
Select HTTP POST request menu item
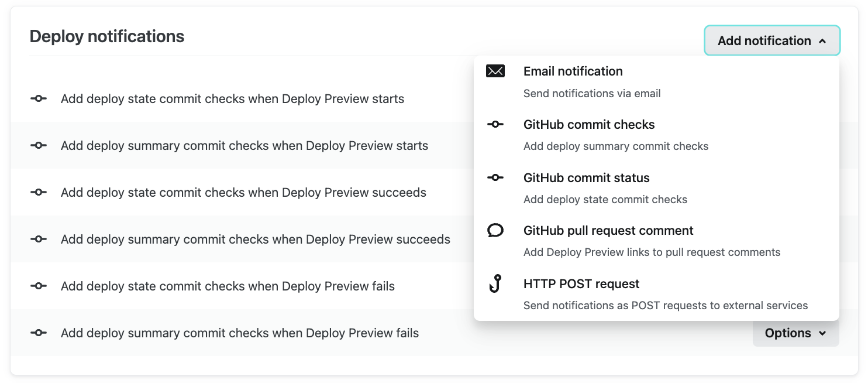[x=581, y=284]
